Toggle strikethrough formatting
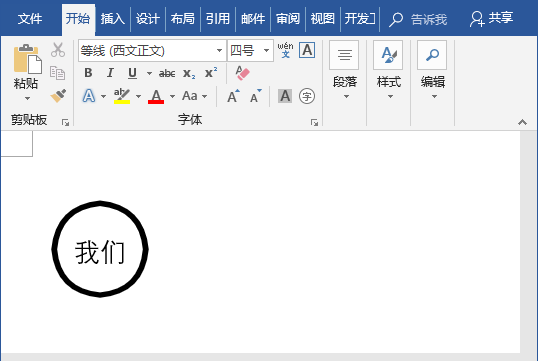 click(167, 73)
